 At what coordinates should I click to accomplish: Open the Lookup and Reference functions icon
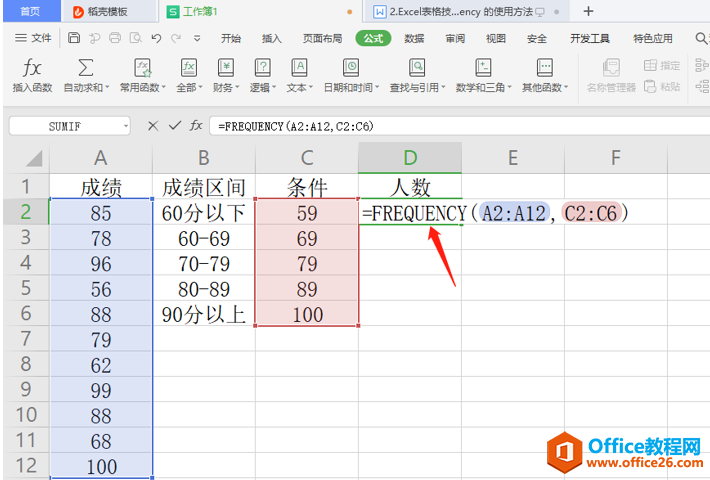pyautogui.click(x=417, y=68)
